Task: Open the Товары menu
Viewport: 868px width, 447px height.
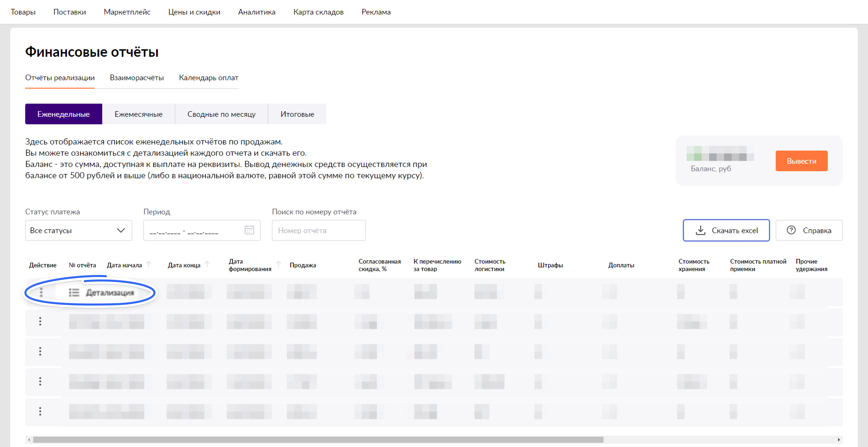Action: click(x=23, y=12)
